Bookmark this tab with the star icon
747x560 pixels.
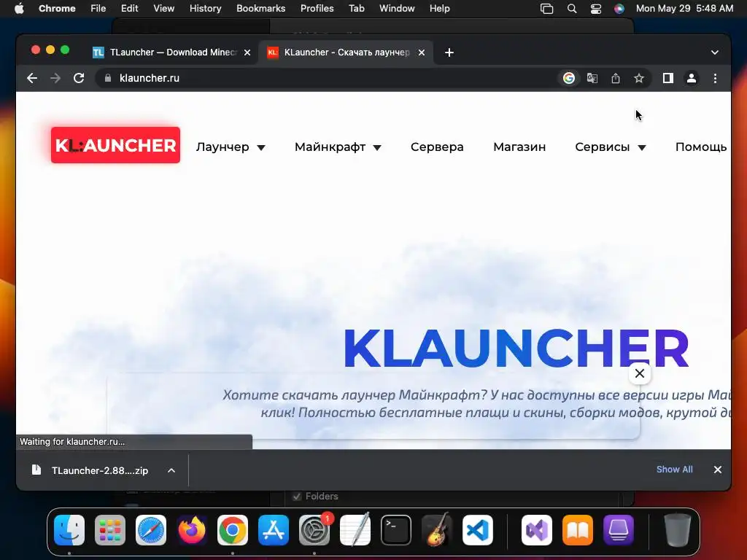click(639, 78)
